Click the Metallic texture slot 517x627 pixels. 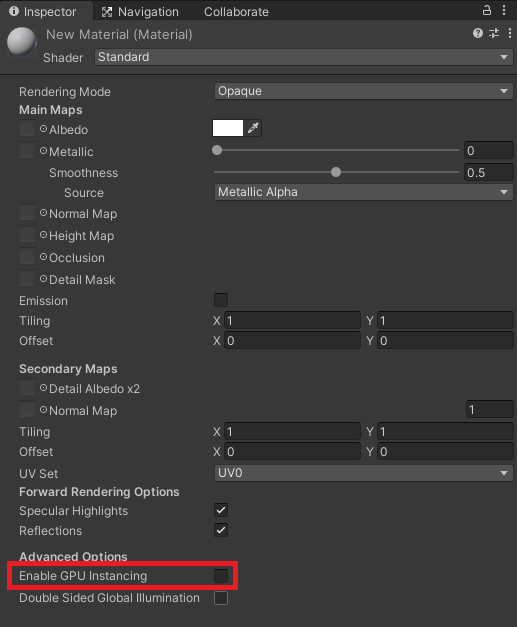click(x=27, y=151)
